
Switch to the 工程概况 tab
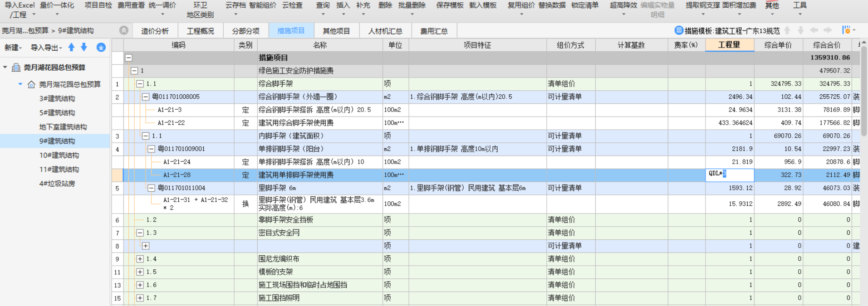pyautogui.click(x=200, y=31)
